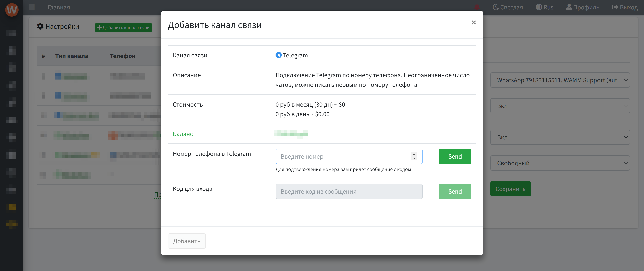
Task: Switch theme via the Светлая moon icon
Action: [495, 7]
